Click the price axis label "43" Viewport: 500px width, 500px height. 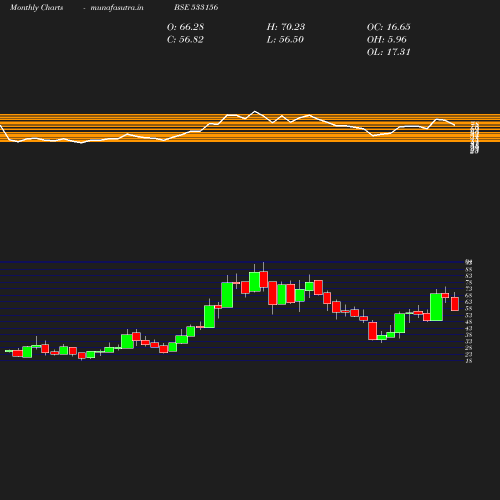(x=469, y=328)
